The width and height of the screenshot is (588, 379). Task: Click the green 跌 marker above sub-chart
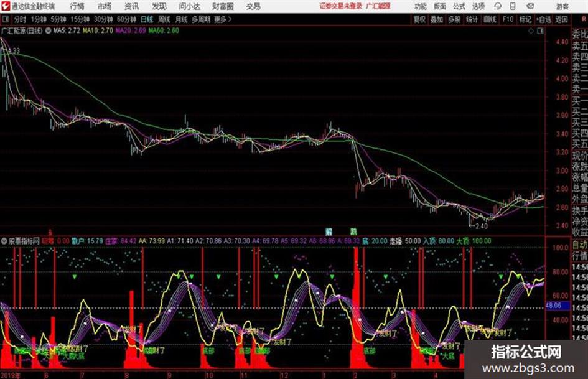coord(353,232)
